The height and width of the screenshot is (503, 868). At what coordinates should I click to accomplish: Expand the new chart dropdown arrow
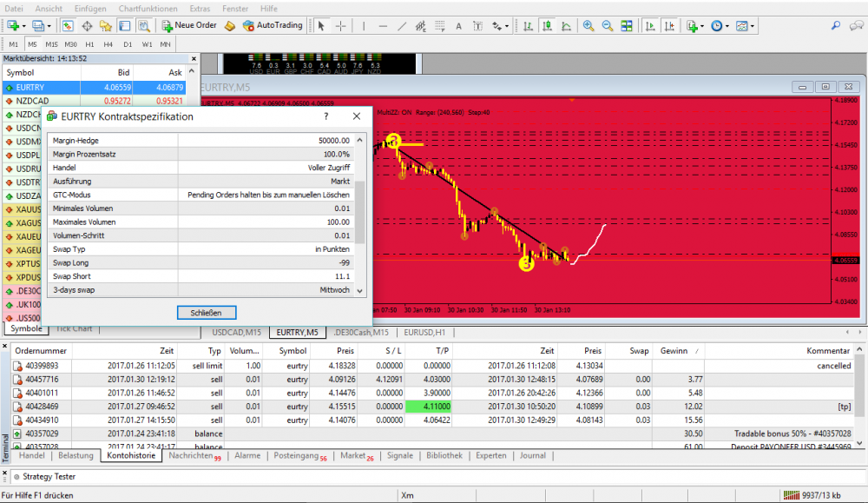click(24, 26)
